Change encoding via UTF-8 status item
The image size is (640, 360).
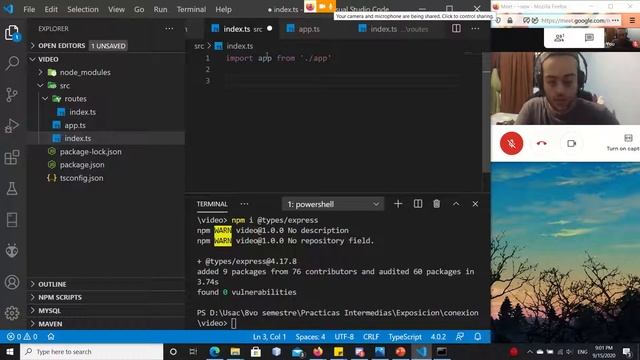tap(344, 337)
